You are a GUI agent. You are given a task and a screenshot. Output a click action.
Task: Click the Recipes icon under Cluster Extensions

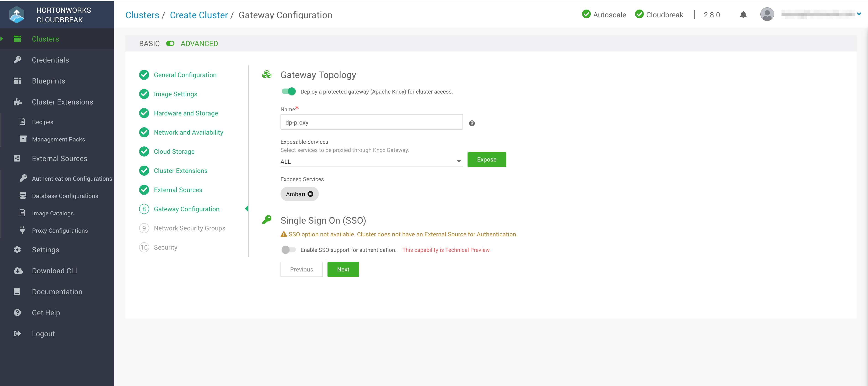pyautogui.click(x=22, y=122)
